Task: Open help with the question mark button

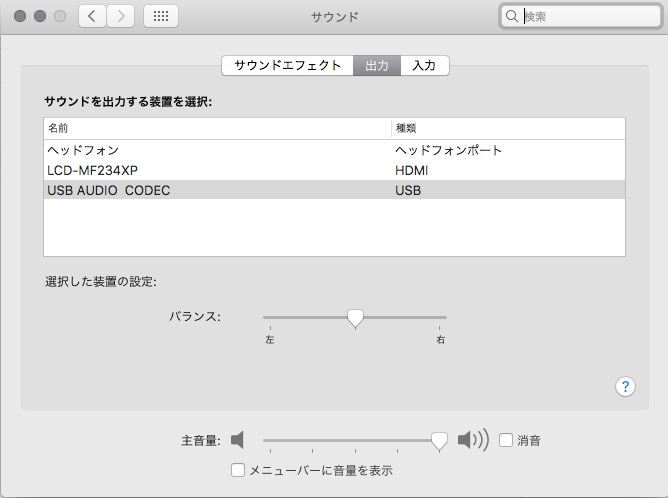Action: click(x=625, y=386)
